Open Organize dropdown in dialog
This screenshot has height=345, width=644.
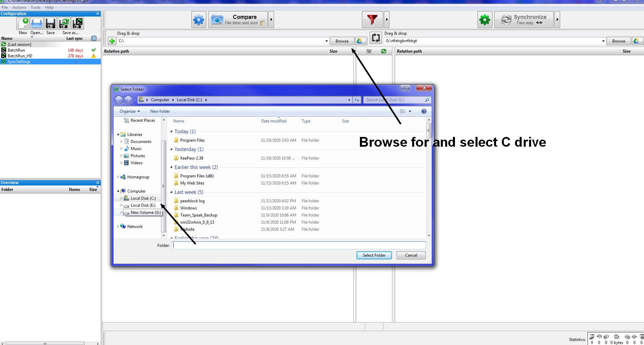pos(130,111)
